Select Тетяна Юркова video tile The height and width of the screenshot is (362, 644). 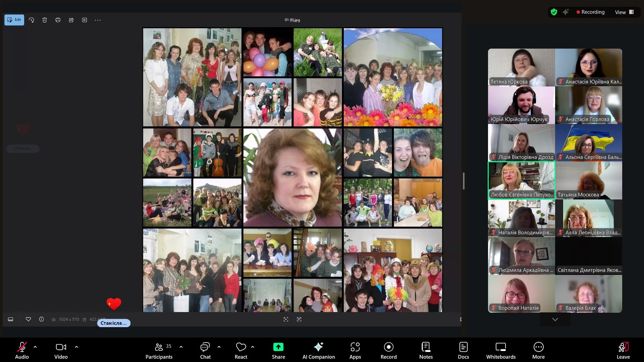[x=521, y=67]
